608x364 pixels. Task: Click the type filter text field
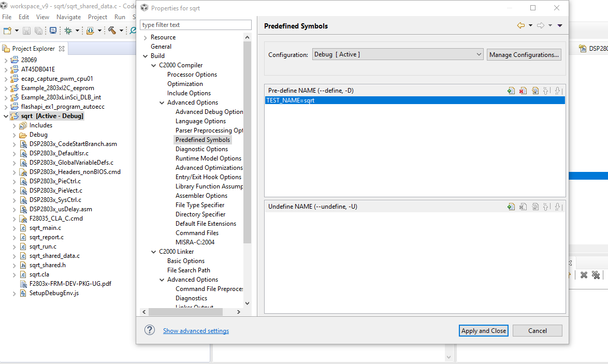click(195, 25)
